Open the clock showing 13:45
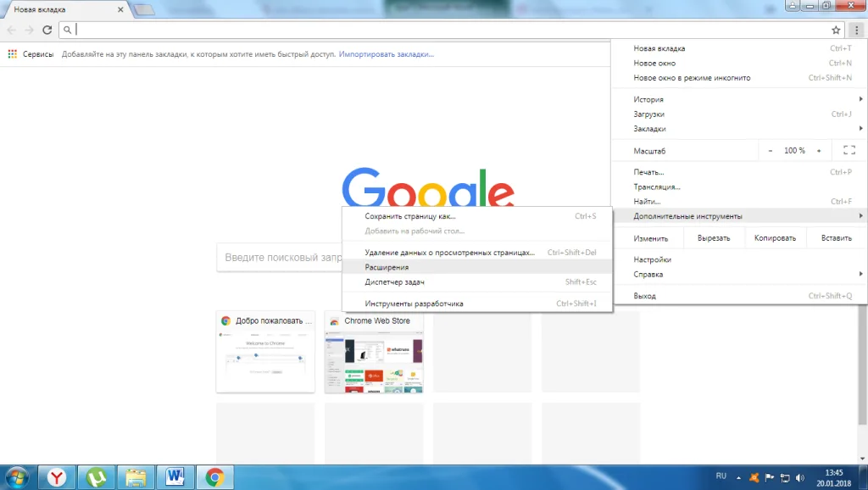Viewport: 868px width, 490px height. pyautogui.click(x=834, y=478)
